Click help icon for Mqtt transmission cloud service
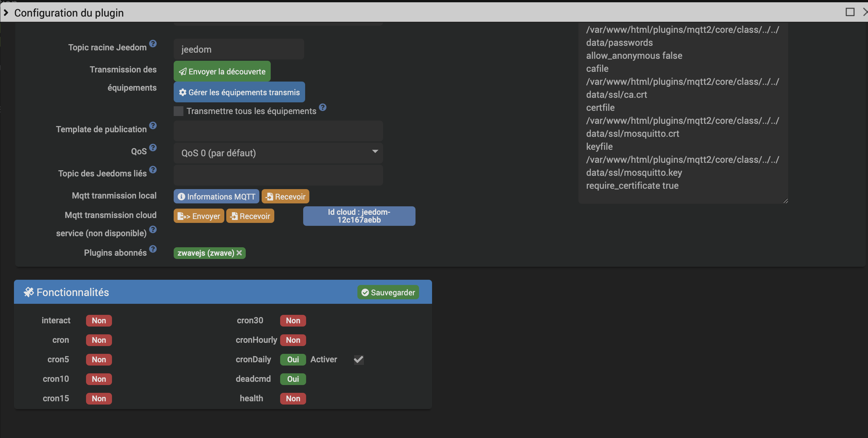This screenshot has width=868, height=438. [153, 230]
